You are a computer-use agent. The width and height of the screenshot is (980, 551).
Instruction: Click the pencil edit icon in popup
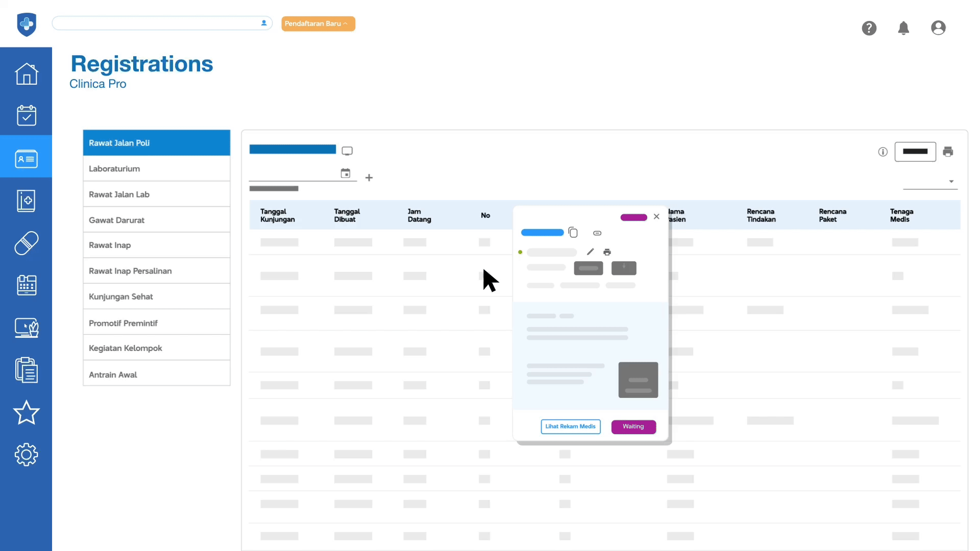point(591,252)
